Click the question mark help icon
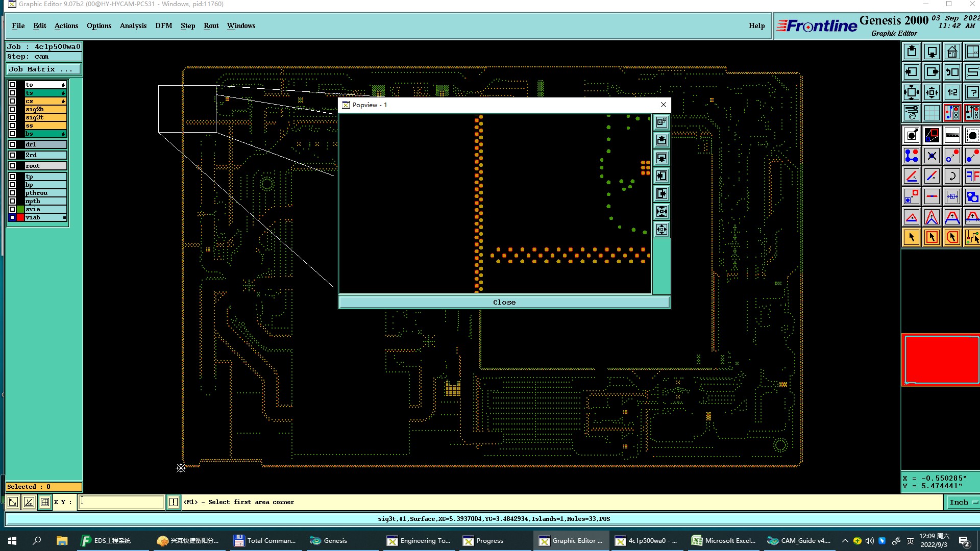The width and height of the screenshot is (980, 551). click(x=972, y=92)
